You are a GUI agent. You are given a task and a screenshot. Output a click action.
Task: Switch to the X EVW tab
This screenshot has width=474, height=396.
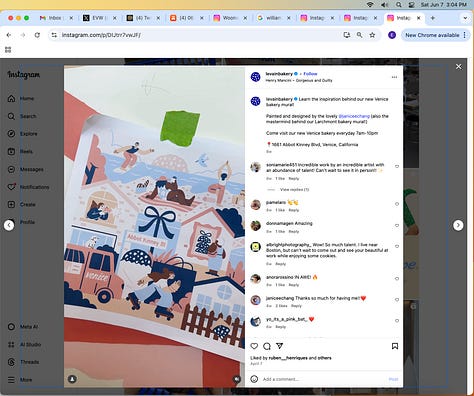point(99,18)
